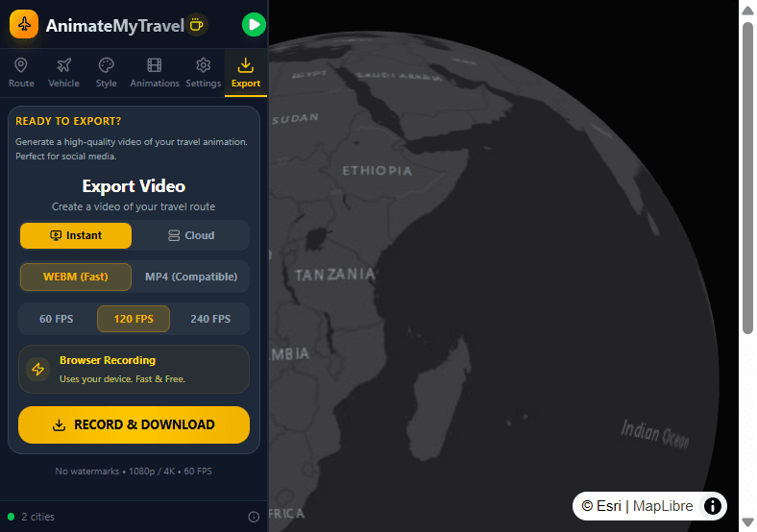Click the coffee cup donate icon

[197, 24]
